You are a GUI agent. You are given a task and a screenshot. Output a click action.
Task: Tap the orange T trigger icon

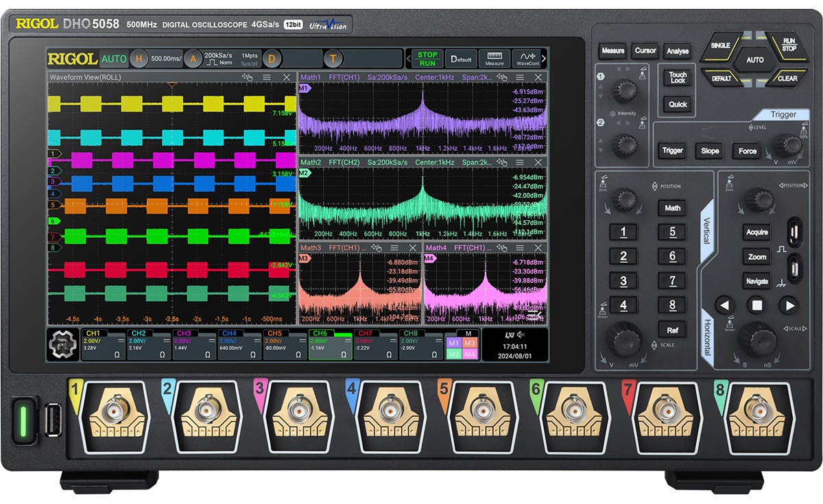[x=333, y=59]
